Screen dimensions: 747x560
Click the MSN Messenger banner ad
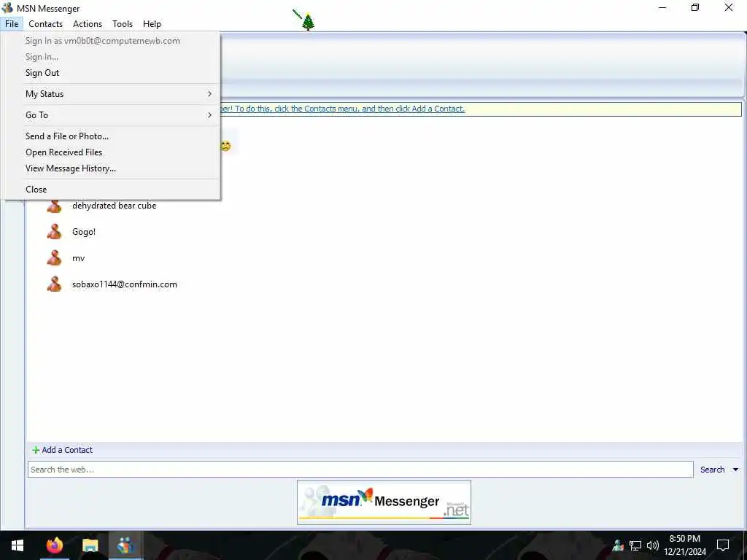[x=384, y=502]
